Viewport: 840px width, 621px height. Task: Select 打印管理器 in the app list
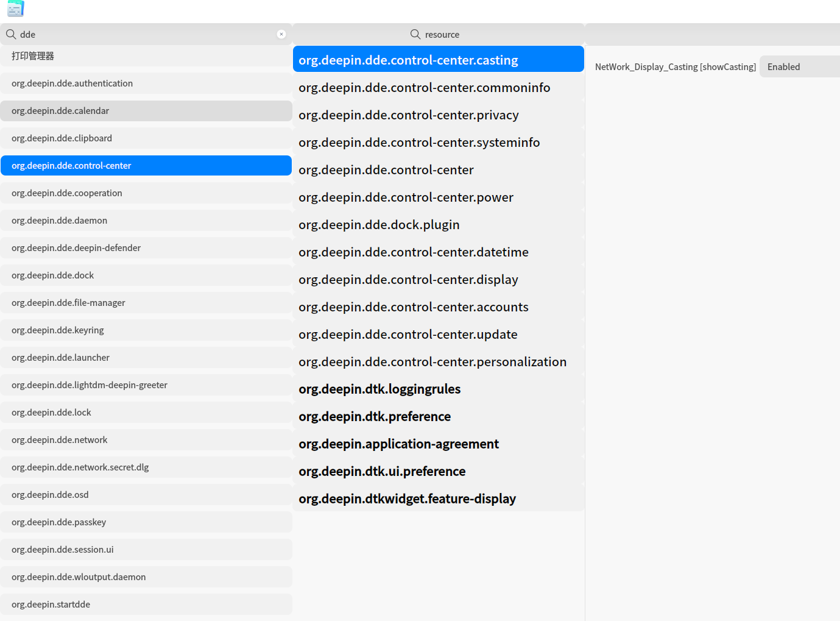(146, 56)
